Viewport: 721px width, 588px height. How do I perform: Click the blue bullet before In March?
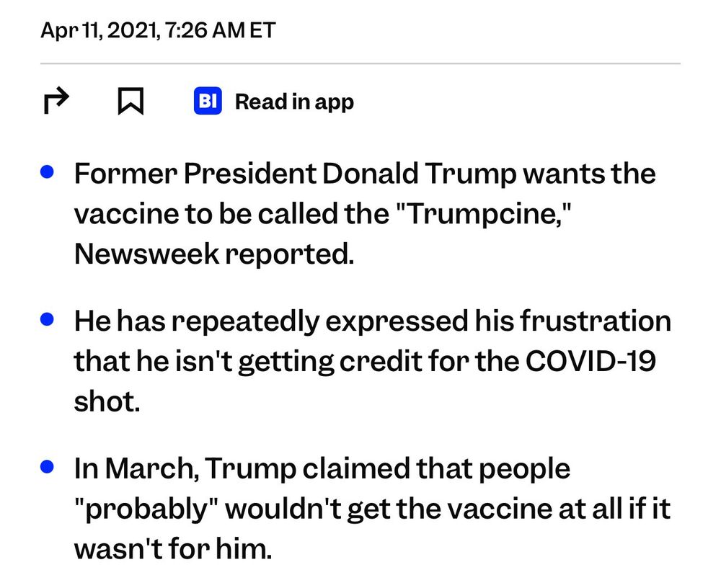(48, 467)
